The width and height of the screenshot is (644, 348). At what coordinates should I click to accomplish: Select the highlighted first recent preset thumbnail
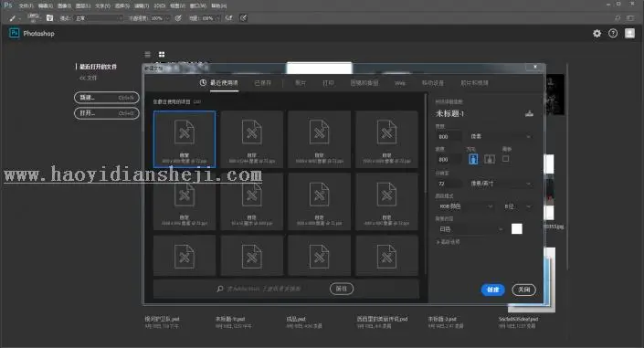point(185,139)
